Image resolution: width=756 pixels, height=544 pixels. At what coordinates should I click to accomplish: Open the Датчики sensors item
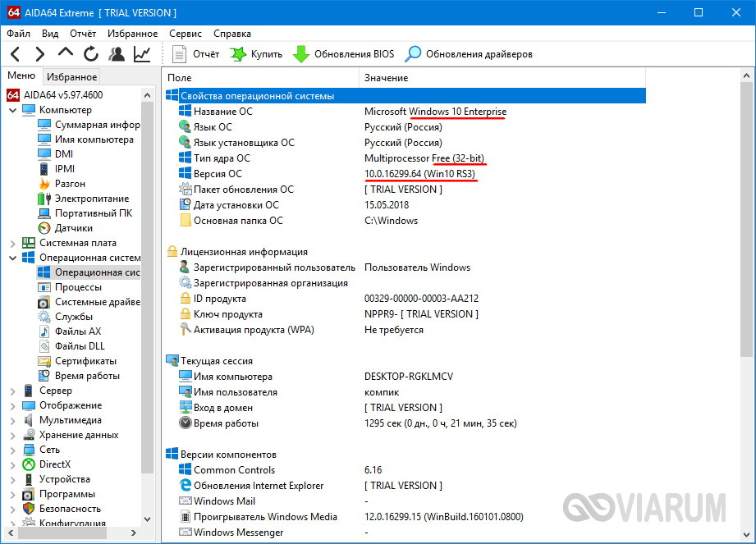(x=65, y=228)
